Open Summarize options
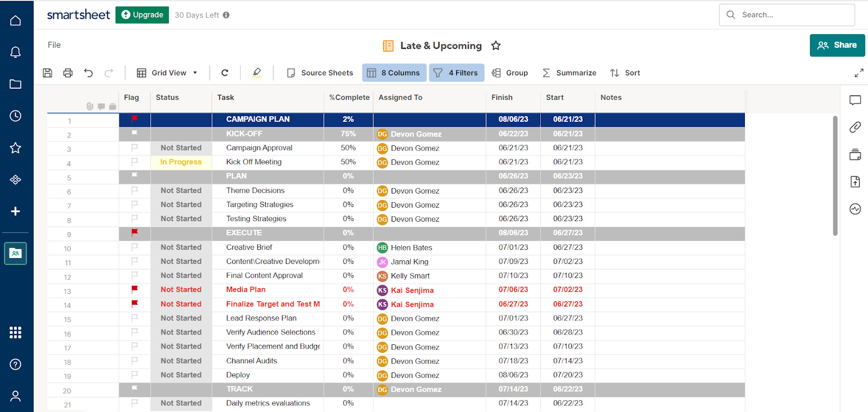The image size is (868, 412). 569,73
